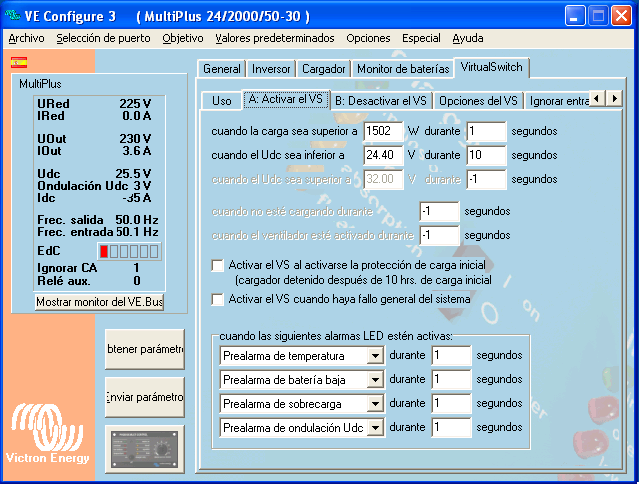Click the Frec. salida 50.0 Hz reading

point(137,220)
